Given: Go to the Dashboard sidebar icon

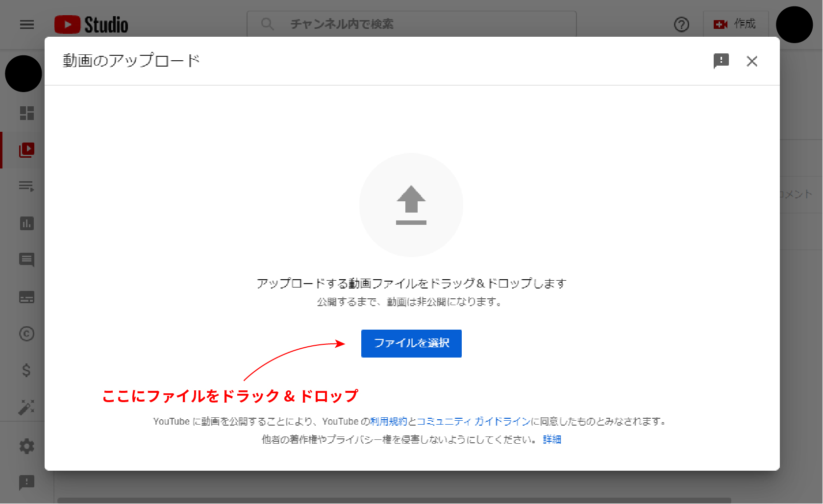Looking at the screenshot, I should (27, 113).
